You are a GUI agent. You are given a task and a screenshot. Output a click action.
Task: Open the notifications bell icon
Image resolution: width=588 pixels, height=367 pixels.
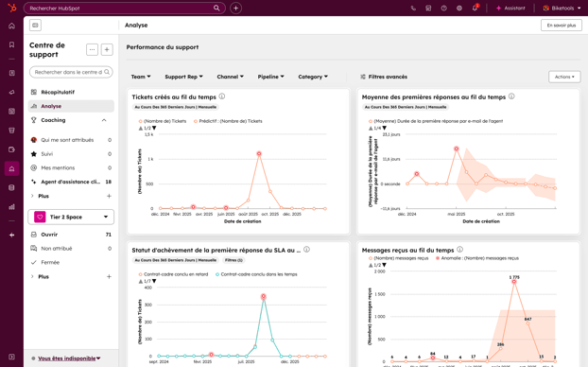tap(475, 8)
